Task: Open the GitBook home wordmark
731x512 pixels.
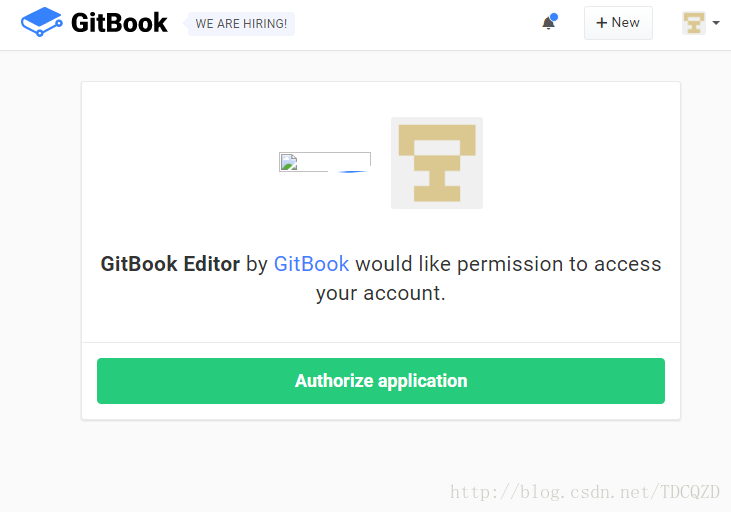Action: (119, 23)
